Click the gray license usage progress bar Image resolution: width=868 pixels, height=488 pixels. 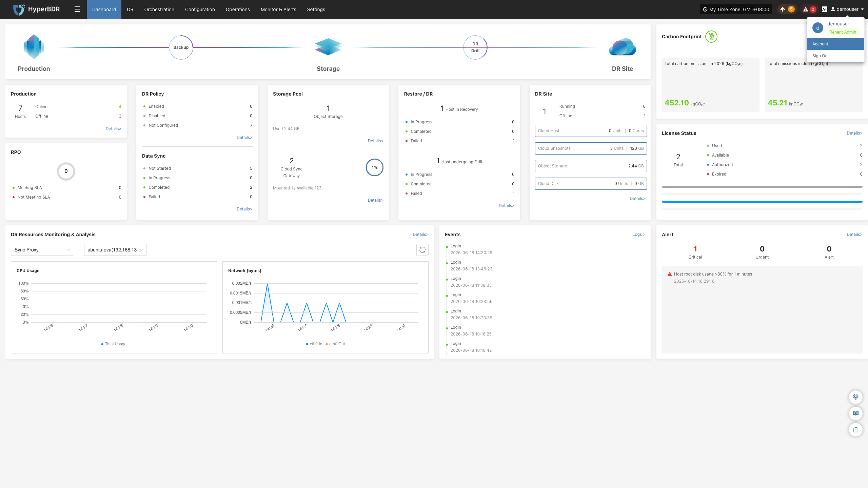coord(762,187)
